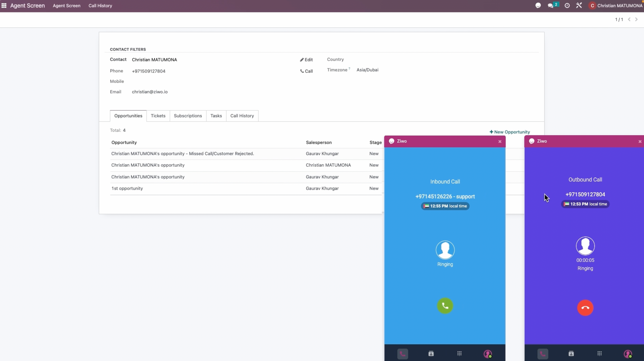The width and height of the screenshot is (644, 361).
Task: Open phone tab in inbound Ziwo widget
Action: pyautogui.click(x=403, y=354)
